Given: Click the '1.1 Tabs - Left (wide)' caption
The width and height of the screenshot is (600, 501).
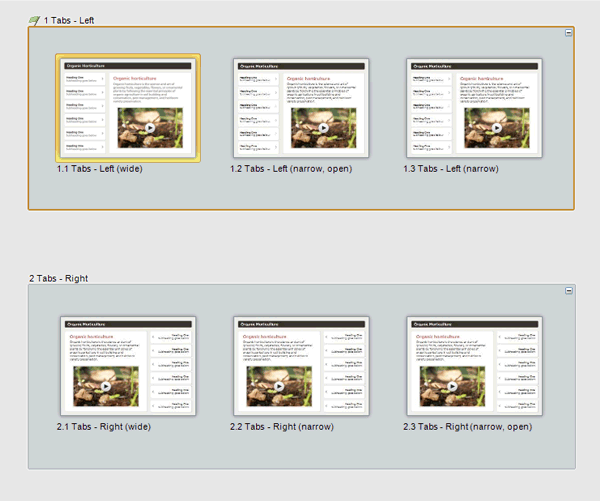Looking at the screenshot, I should point(99,169).
